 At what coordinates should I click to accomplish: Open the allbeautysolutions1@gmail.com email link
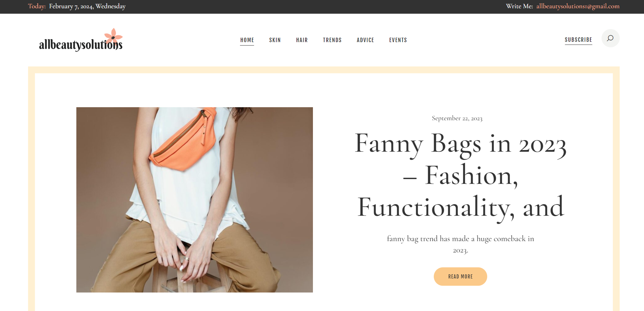pyautogui.click(x=578, y=6)
